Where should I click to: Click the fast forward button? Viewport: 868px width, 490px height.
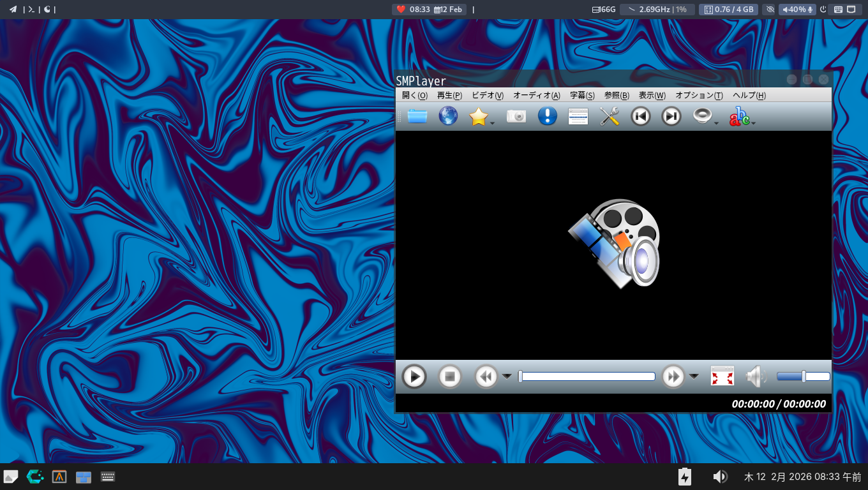[673, 376]
